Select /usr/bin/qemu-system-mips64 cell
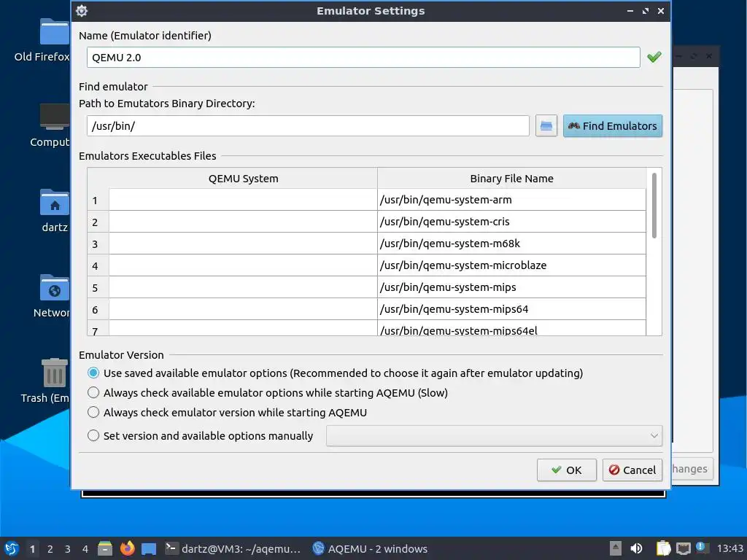 point(511,309)
